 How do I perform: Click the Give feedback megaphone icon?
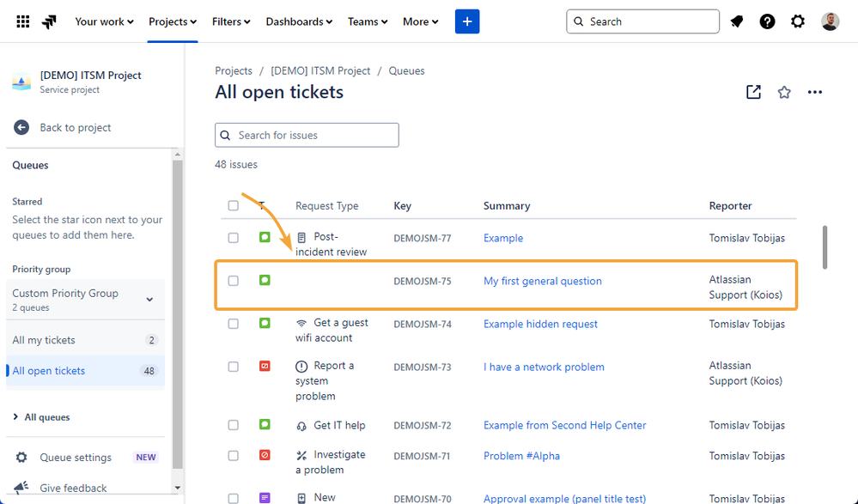21,488
